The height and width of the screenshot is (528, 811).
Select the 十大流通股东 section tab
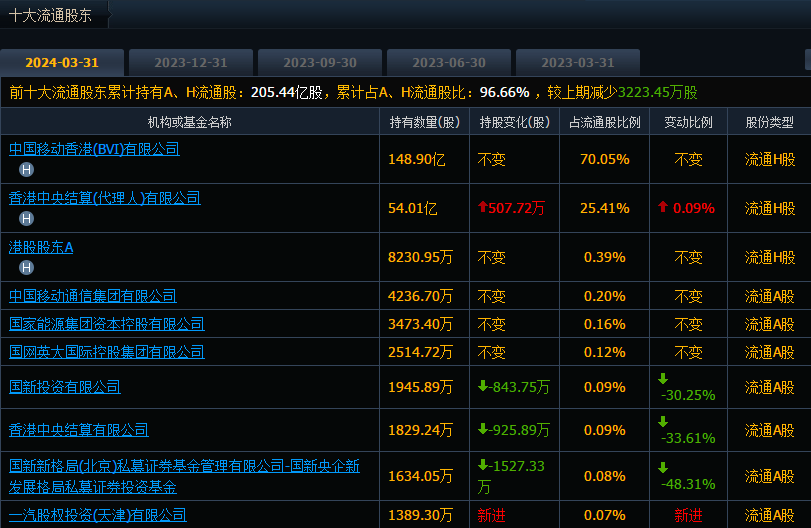point(51,15)
